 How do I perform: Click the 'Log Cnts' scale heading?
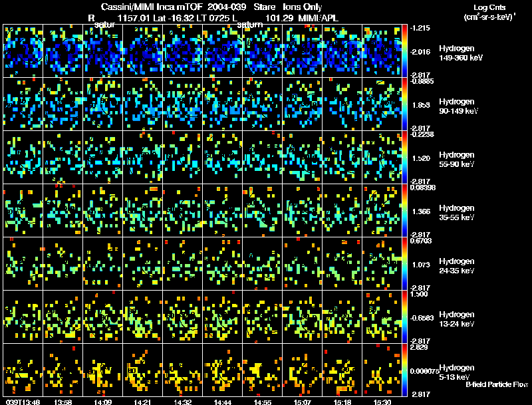[489, 7]
